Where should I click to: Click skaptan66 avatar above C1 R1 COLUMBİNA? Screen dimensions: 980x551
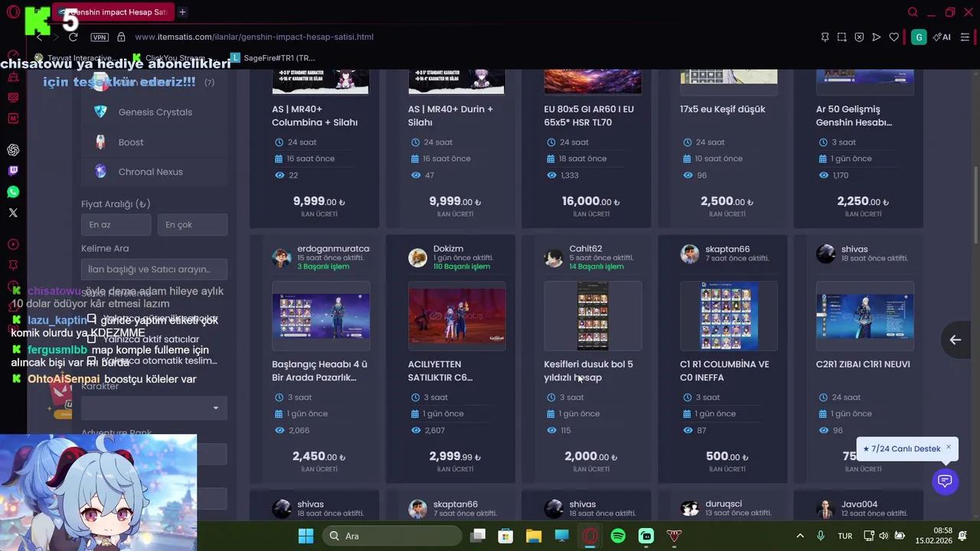(690, 255)
